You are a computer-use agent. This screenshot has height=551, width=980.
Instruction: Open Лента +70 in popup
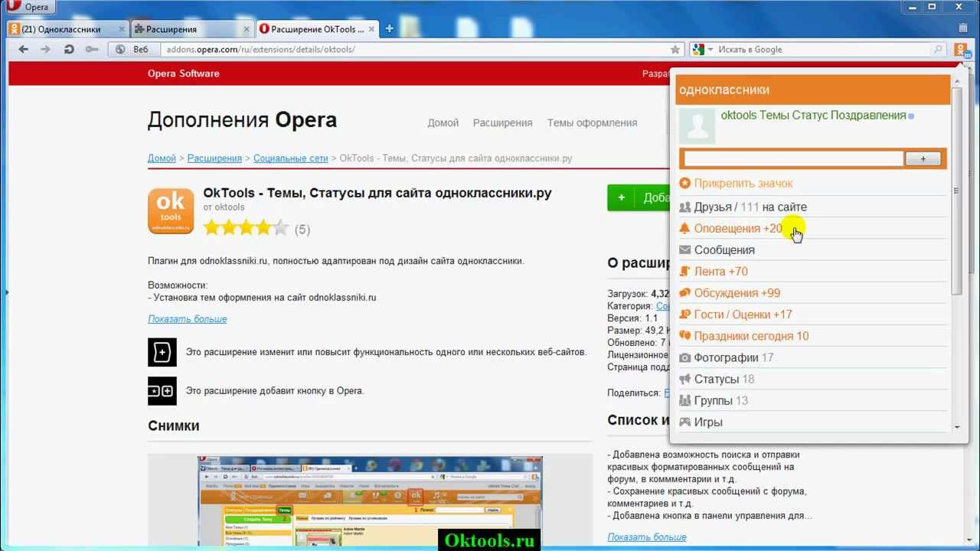720,272
